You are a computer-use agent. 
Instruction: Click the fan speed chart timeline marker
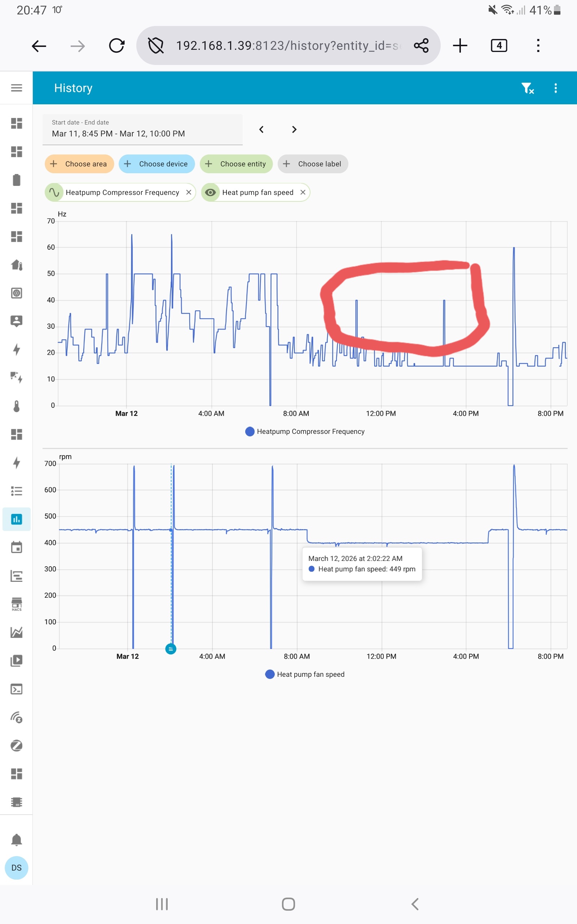[171, 649]
